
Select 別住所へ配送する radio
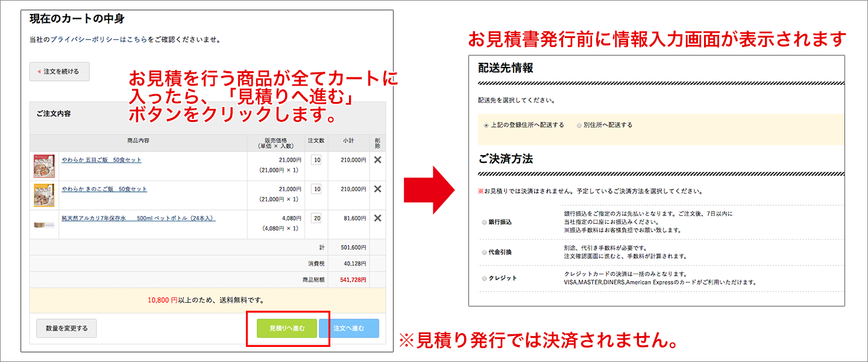point(579,125)
